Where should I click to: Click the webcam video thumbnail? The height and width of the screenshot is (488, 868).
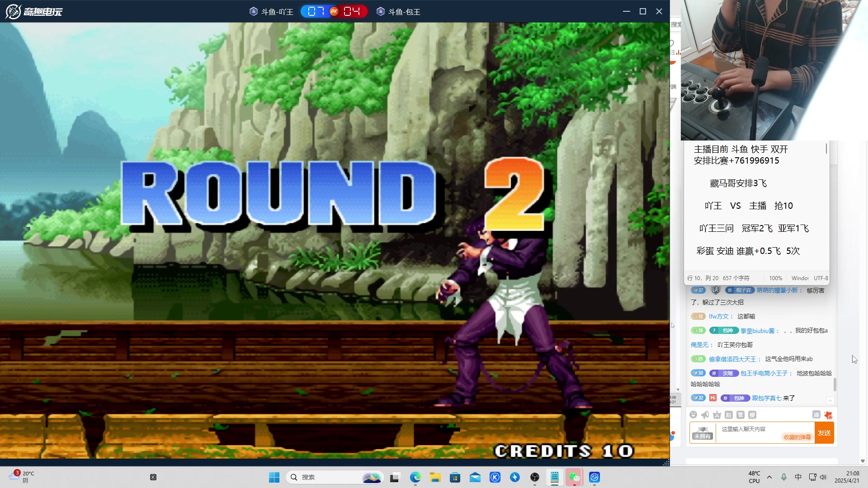click(774, 70)
